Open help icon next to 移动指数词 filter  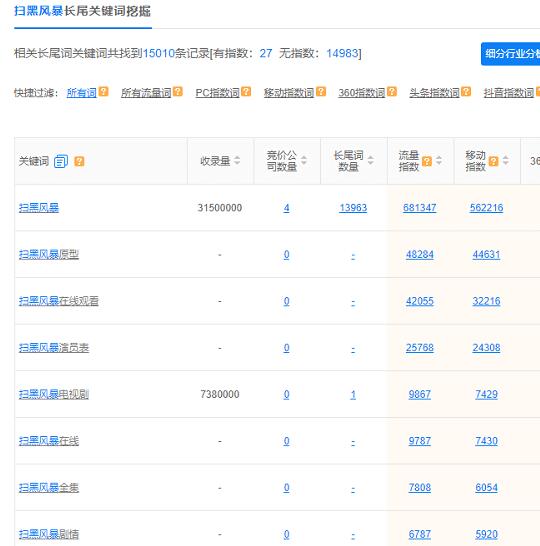click(x=321, y=92)
